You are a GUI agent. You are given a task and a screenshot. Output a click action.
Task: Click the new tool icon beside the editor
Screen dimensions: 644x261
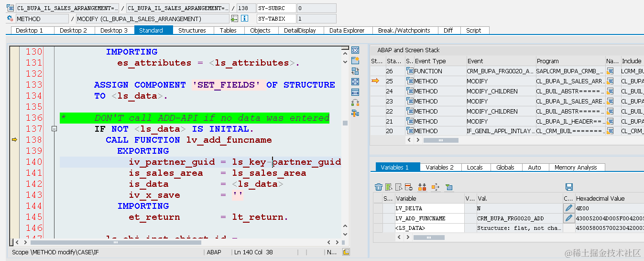click(x=355, y=61)
